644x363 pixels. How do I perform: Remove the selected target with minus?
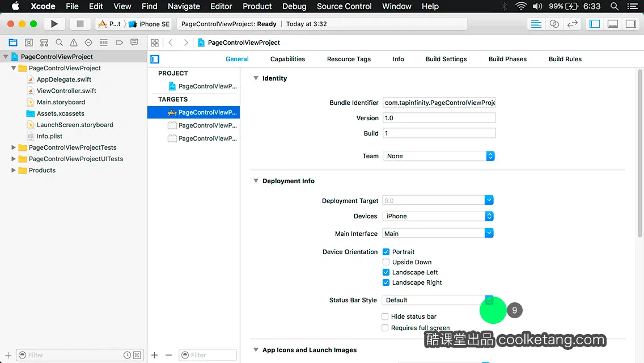click(x=168, y=355)
